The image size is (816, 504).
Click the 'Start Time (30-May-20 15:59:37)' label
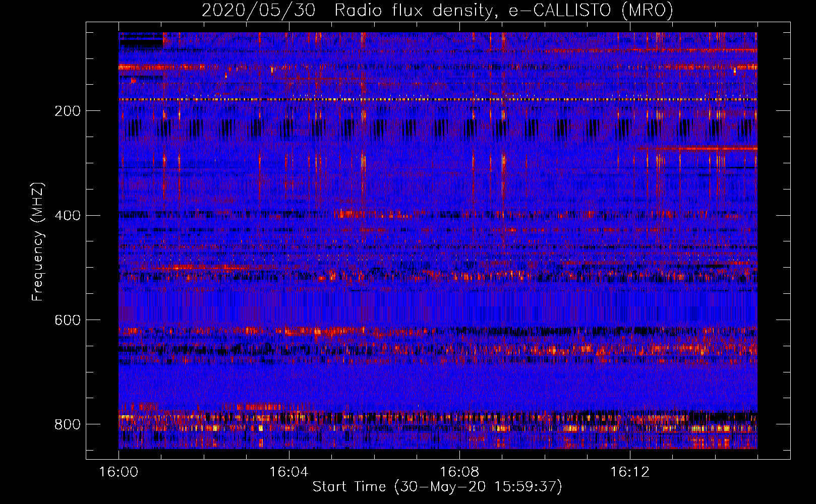(x=437, y=487)
